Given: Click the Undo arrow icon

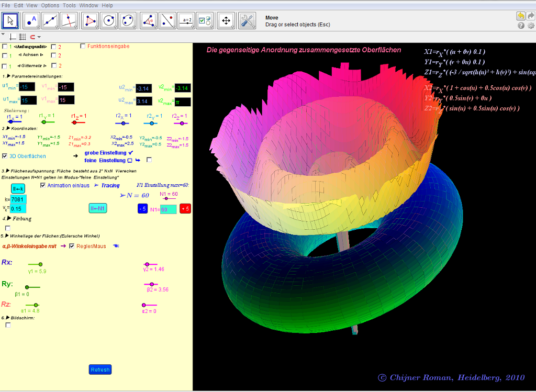Looking at the screenshot, I should [521, 16].
